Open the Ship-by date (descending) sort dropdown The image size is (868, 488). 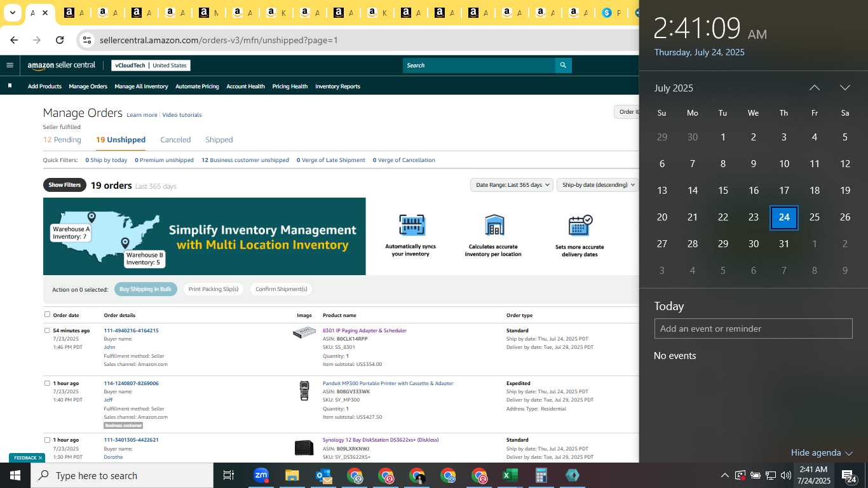coord(597,185)
